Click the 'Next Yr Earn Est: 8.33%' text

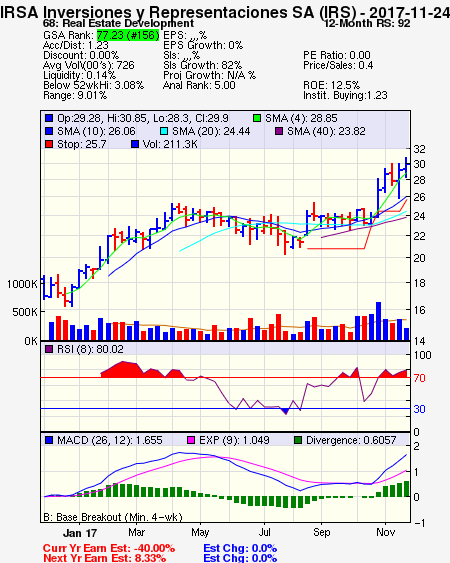pos(105,558)
